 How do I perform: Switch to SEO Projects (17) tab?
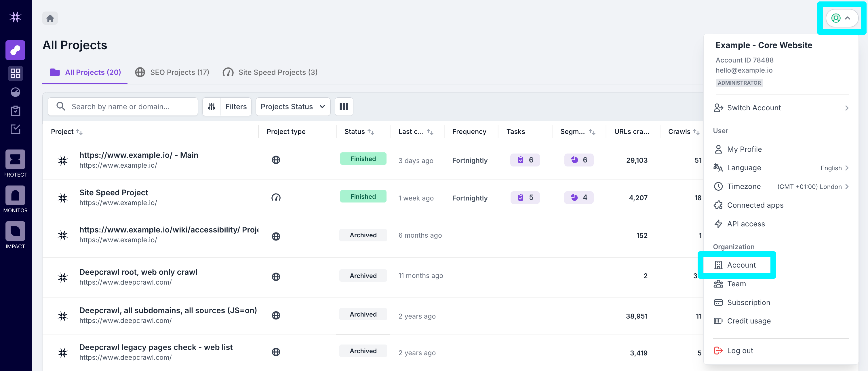(x=172, y=73)
